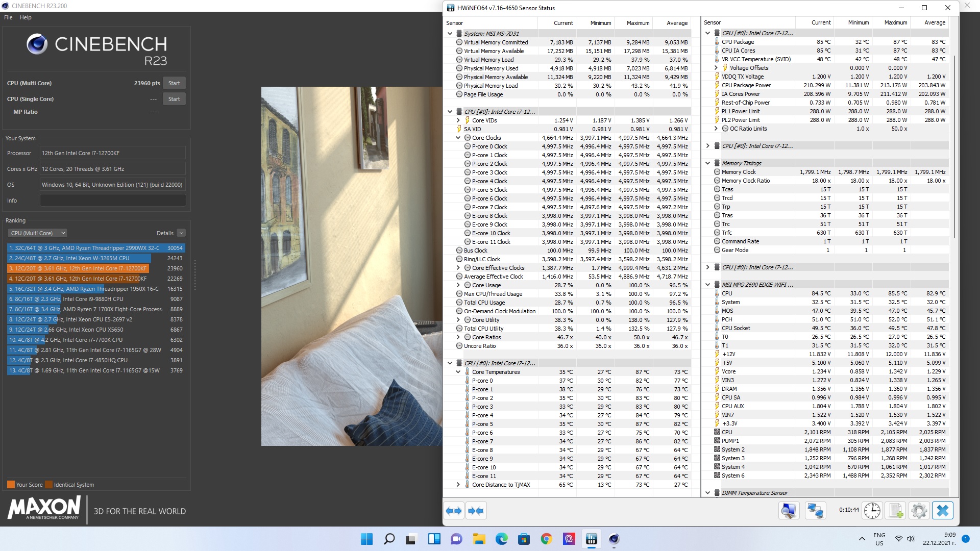Expand the Voltage Offsets entry
This screenshot has height=551, width=980.
[716, 68]
